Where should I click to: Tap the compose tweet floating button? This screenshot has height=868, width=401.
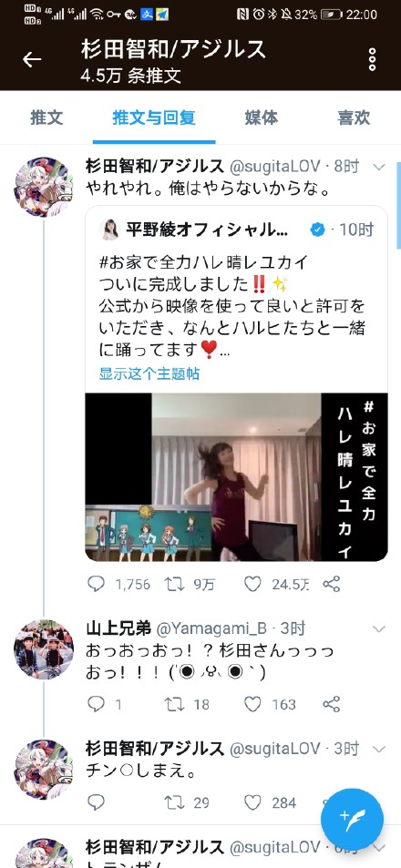click(353, 820)
